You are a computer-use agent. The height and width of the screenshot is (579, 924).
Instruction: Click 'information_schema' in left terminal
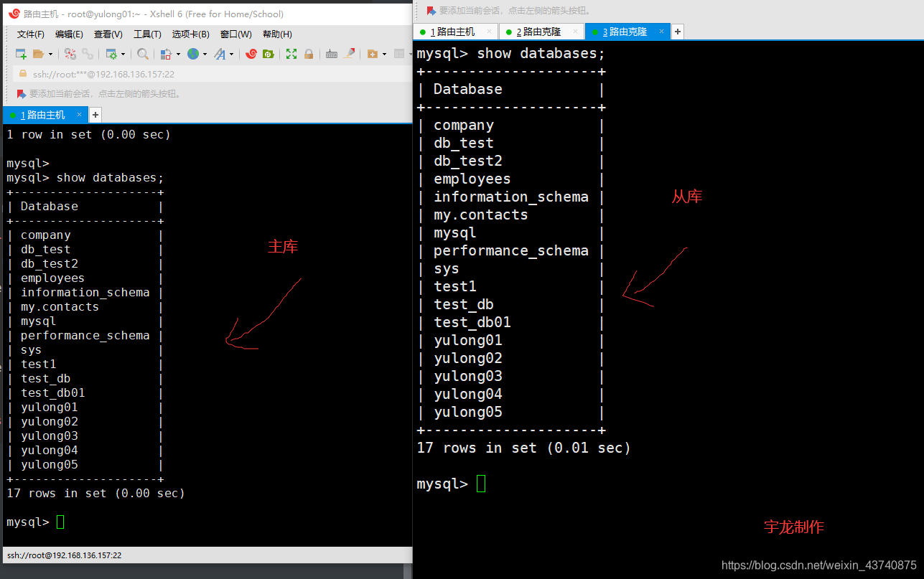coord(85,292)
